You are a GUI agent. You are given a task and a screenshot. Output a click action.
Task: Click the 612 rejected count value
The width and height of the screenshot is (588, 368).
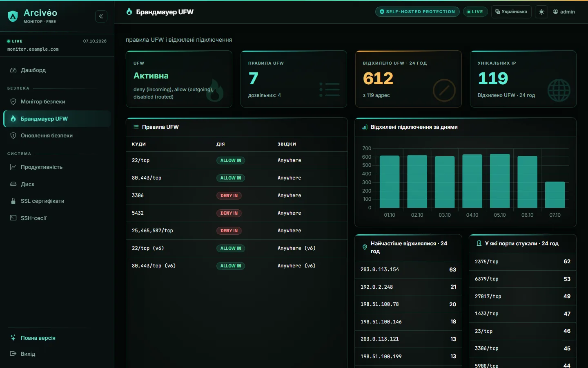378,78
